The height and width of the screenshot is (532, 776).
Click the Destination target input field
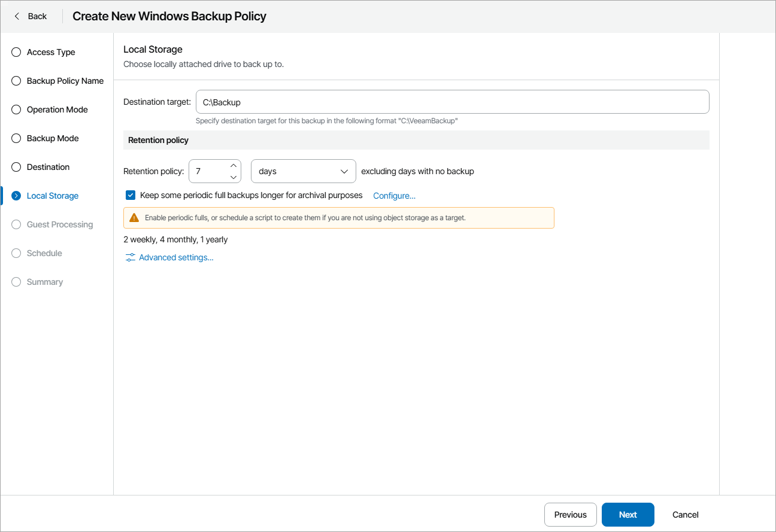point(452,102)
